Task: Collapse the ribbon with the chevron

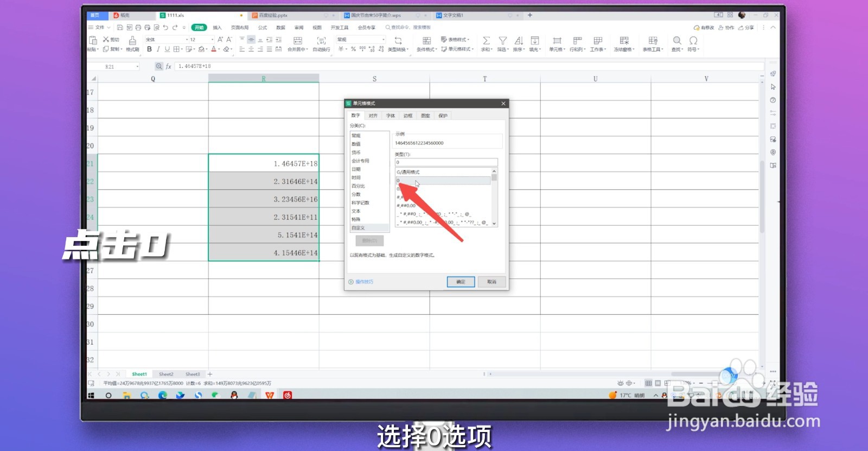Action: point(773,27)
